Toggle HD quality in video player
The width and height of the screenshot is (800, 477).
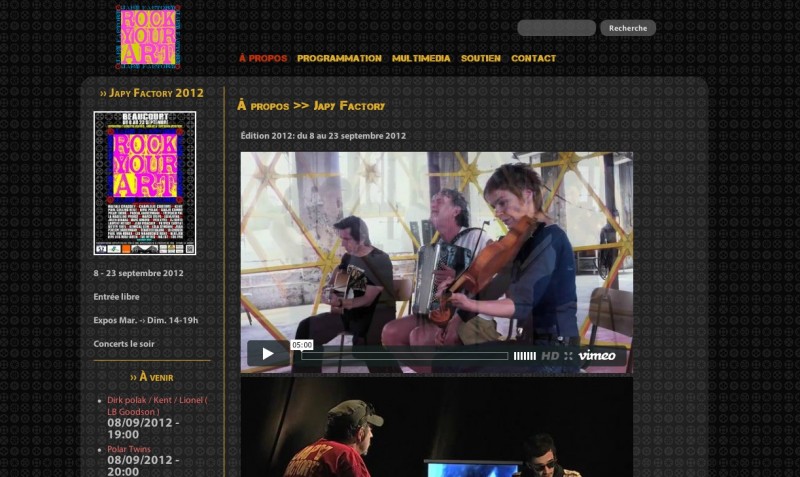[550, 356]
